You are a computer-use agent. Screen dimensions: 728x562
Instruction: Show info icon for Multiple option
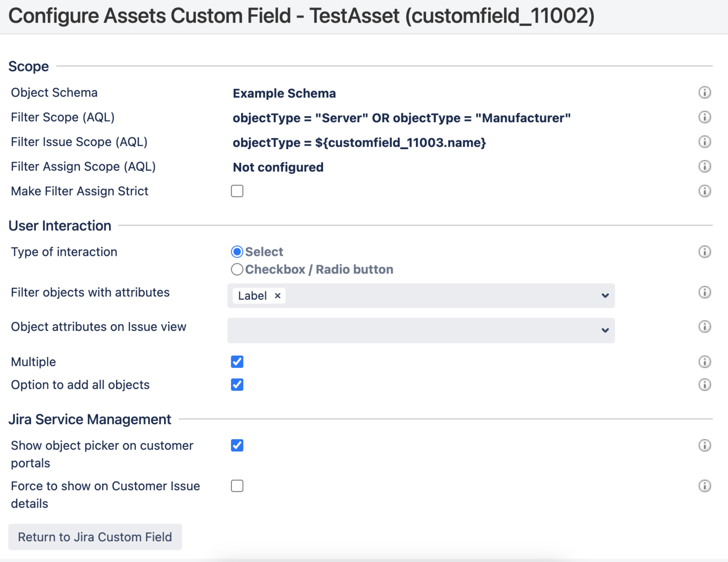[x=704, y=362]
